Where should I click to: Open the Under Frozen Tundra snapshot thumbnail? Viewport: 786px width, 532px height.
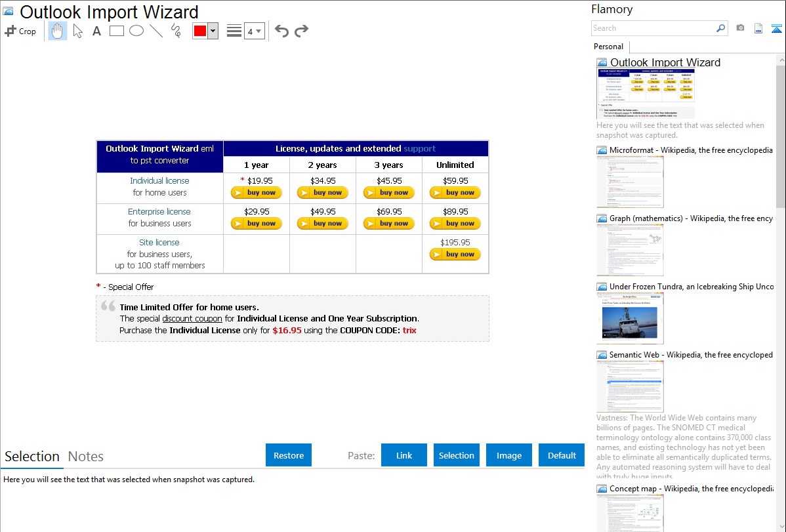click(x=630, y=318)
